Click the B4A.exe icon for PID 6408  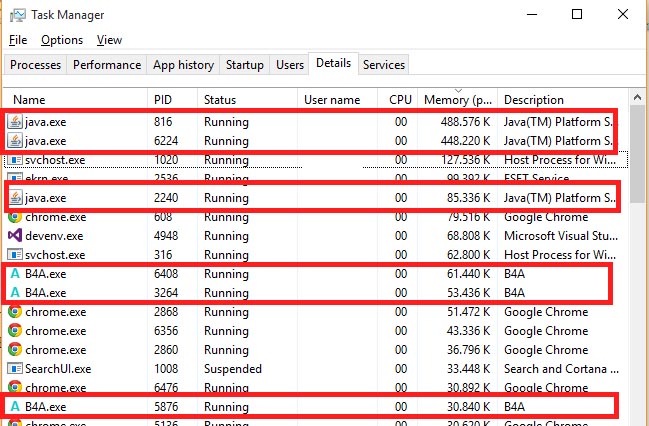15,274
